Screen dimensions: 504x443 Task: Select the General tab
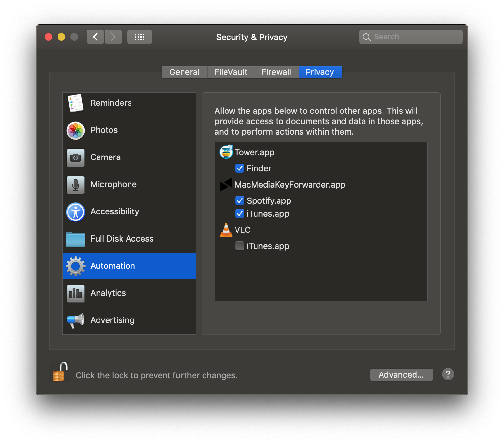(184, 72)
